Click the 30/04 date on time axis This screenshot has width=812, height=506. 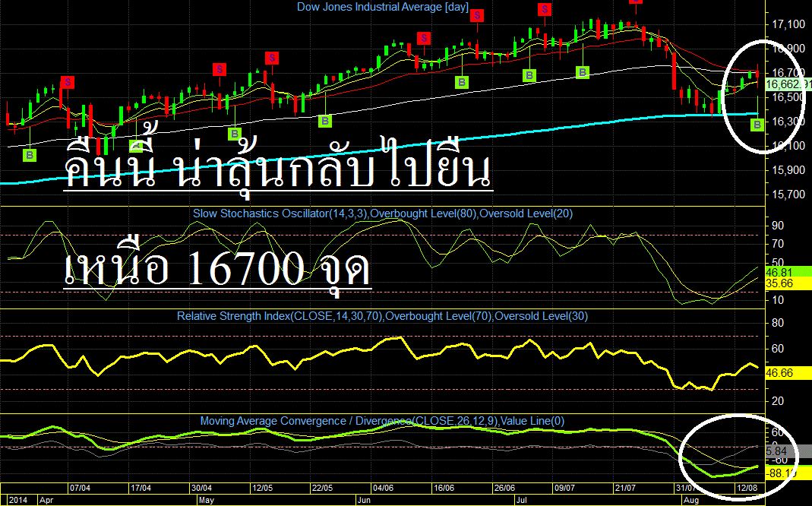201,488
